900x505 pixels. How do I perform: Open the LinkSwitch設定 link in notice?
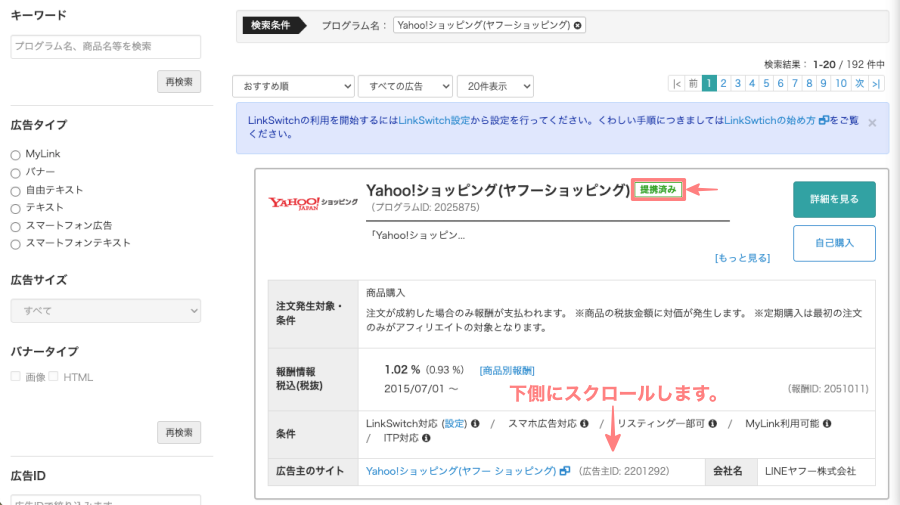click(434, 120)
